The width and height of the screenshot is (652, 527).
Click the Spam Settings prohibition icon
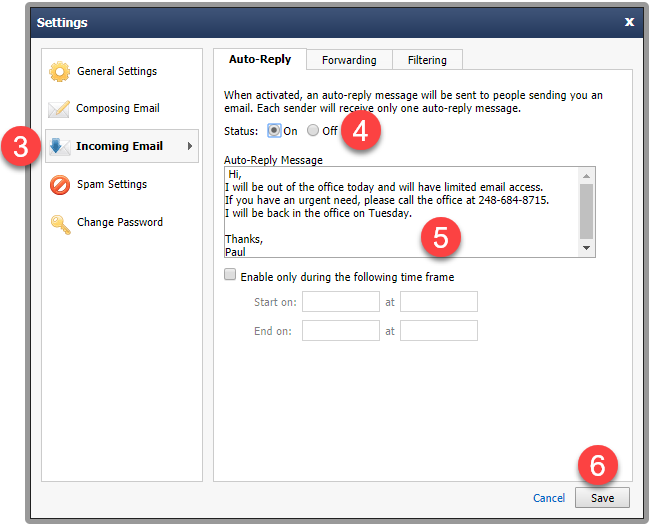tap(60, 185)
